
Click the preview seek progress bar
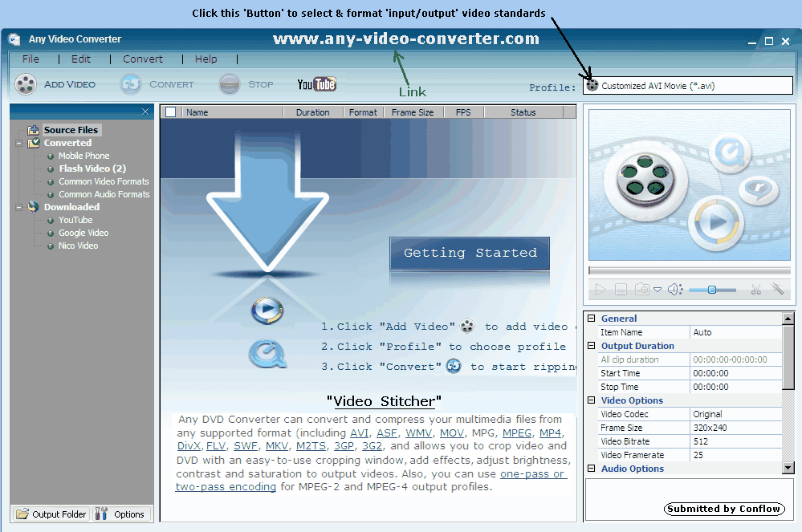(690, 270)
